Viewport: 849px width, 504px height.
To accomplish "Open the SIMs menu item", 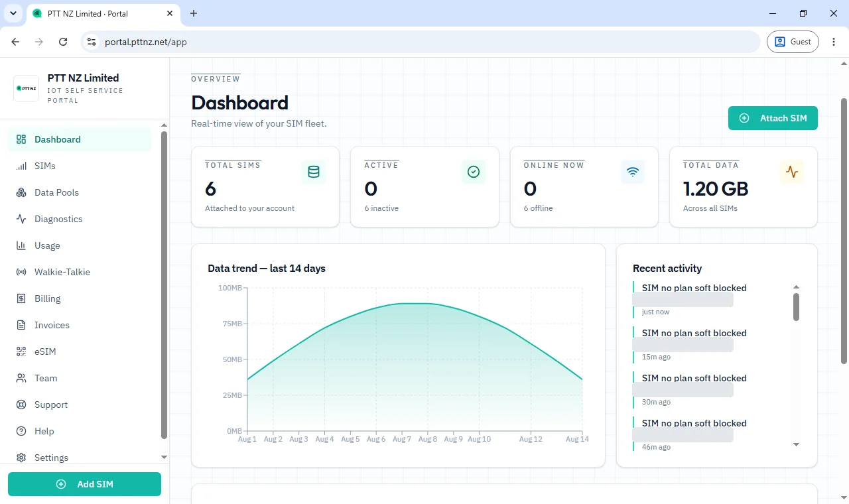I will pos(80,166).
